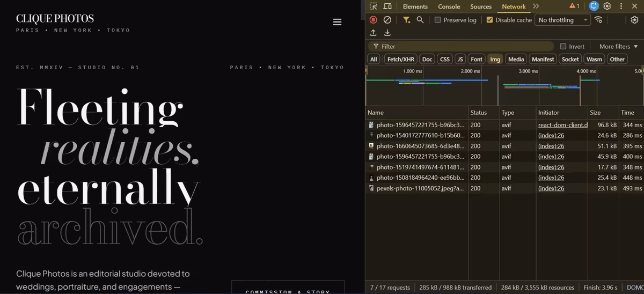Screen dimensions: 644x294
Task: Click the warning issues counter
Action: coord(574,6)
